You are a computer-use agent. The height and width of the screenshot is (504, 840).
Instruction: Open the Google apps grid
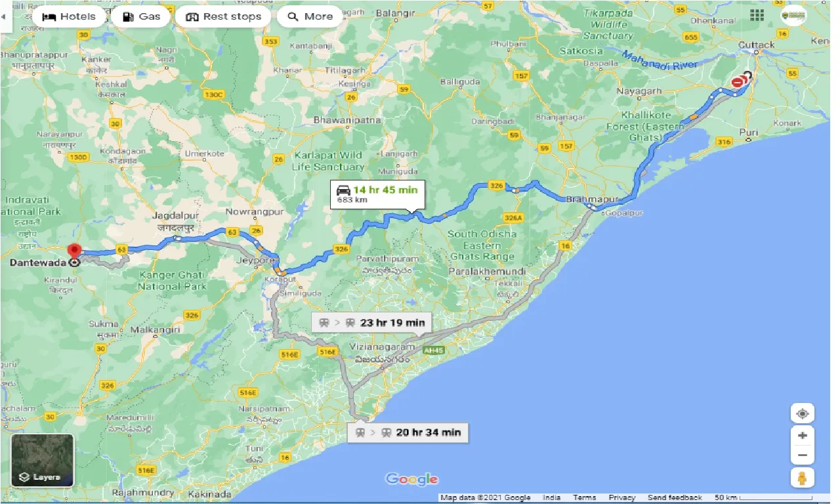pos(757,16)
